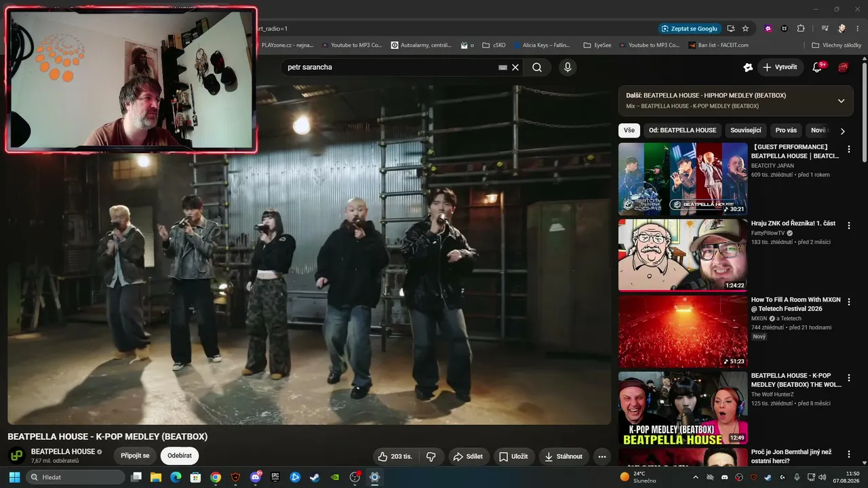Select the Pro vás filter chip
Screen dimensions: 868x488
click(x=786, y=130)
